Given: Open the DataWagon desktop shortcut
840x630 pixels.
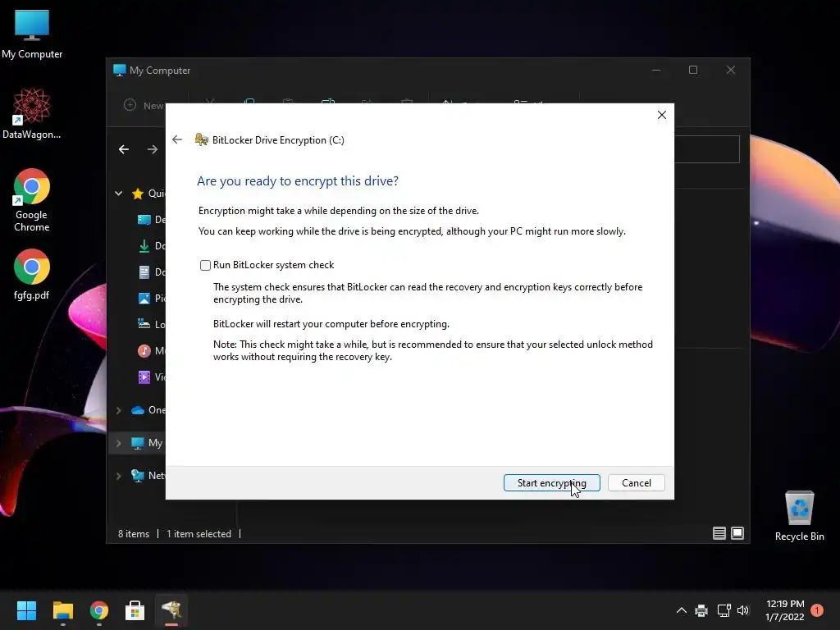Looking at the screenshot, I should click(32, 113).
